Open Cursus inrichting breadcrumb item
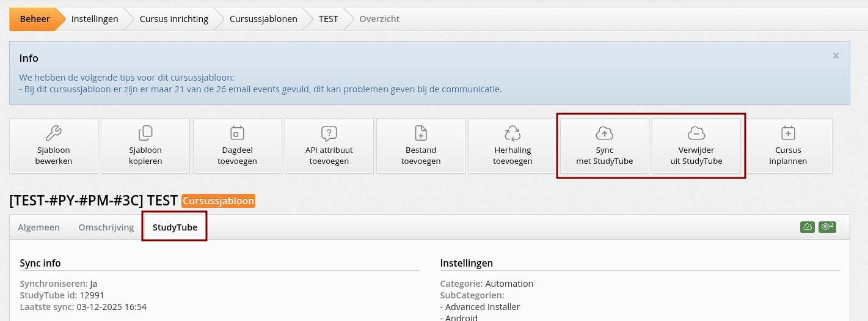This screenshot has height=321, width=868. [174, 19]
